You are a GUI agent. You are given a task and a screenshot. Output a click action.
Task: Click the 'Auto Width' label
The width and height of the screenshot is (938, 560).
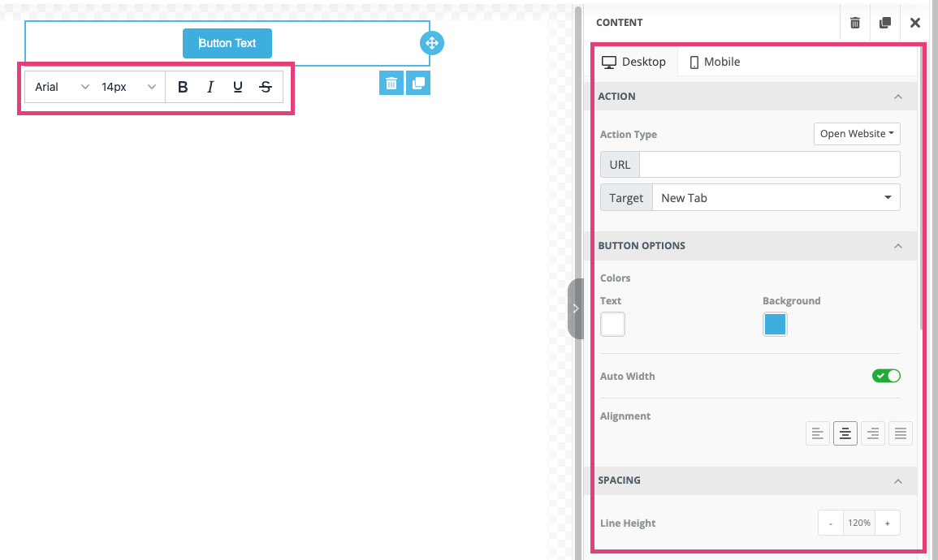(628, 376)
